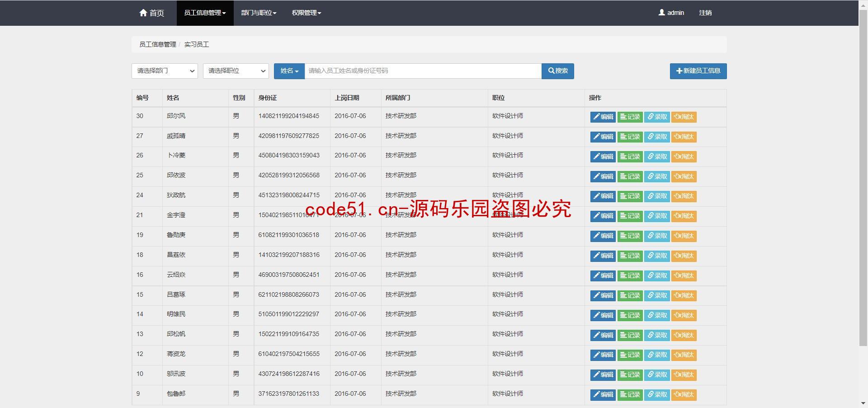
Task: Click the scrollbar down arrow
Action: pos(863,403)
